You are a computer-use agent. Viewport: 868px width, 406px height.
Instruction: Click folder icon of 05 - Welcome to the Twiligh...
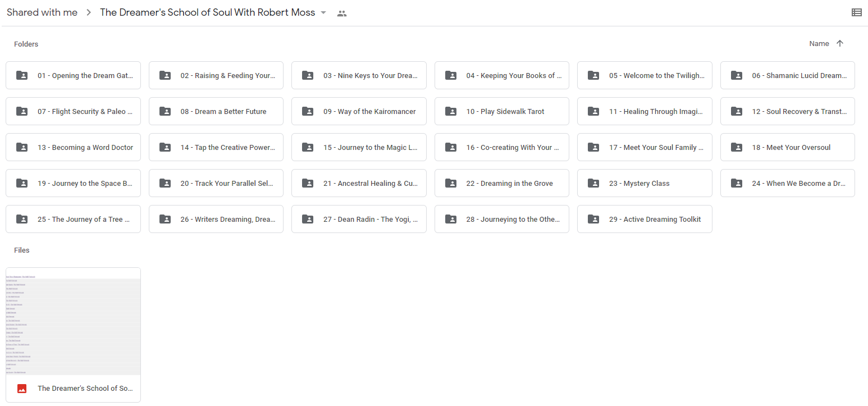click(x=593, y=75)
